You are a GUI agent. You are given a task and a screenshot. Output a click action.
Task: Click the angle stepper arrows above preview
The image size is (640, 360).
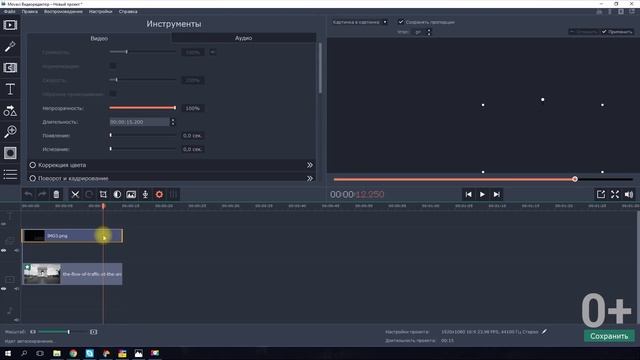(429, 32)
